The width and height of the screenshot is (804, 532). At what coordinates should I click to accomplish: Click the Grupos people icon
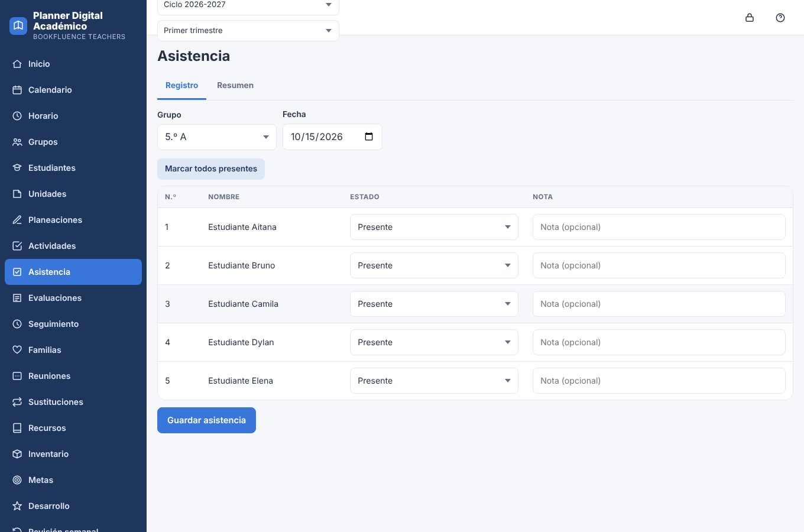point(17,142)
